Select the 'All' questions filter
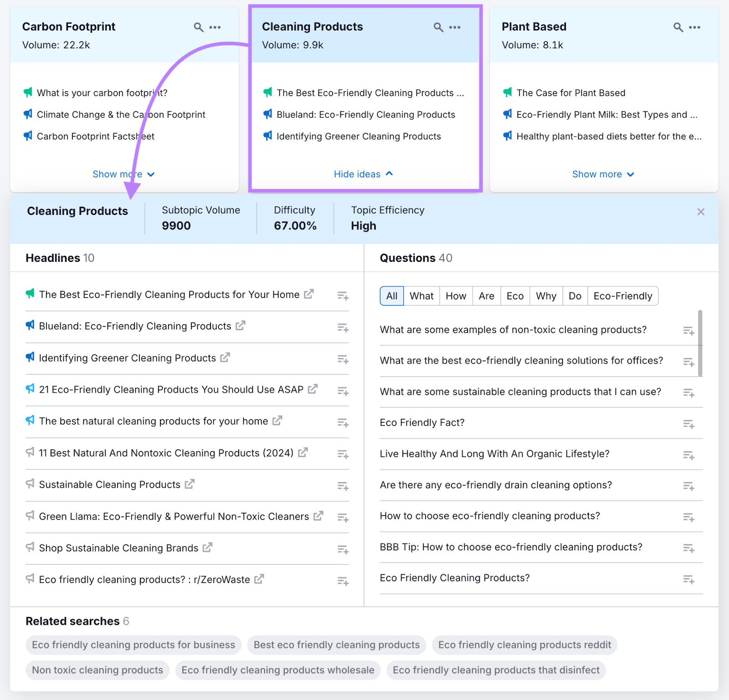 coord(391,296)
